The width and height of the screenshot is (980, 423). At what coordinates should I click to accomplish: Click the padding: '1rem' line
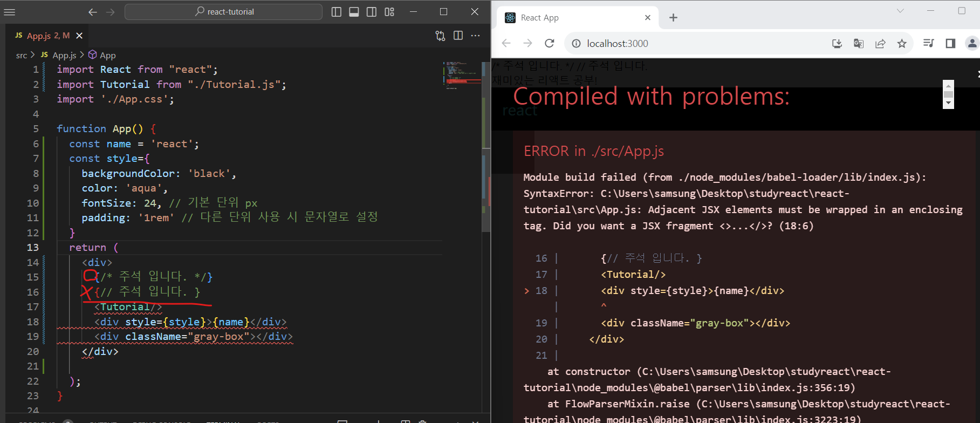230,217
